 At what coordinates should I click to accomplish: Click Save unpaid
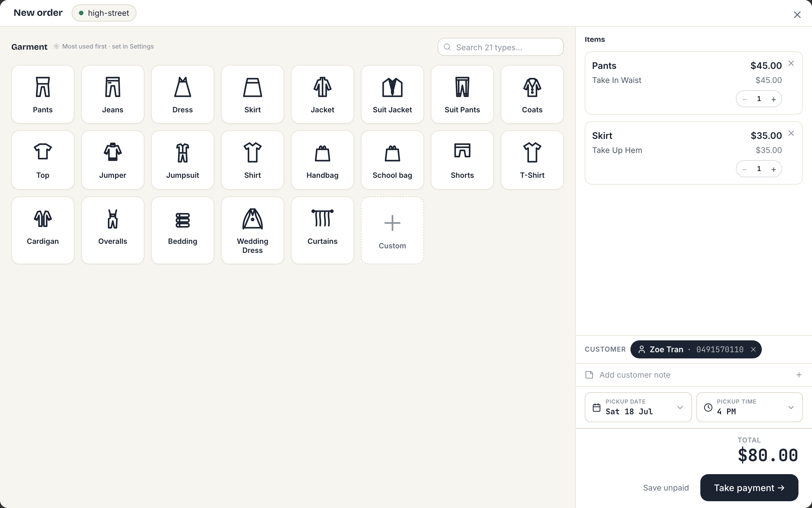click(666, 488)
